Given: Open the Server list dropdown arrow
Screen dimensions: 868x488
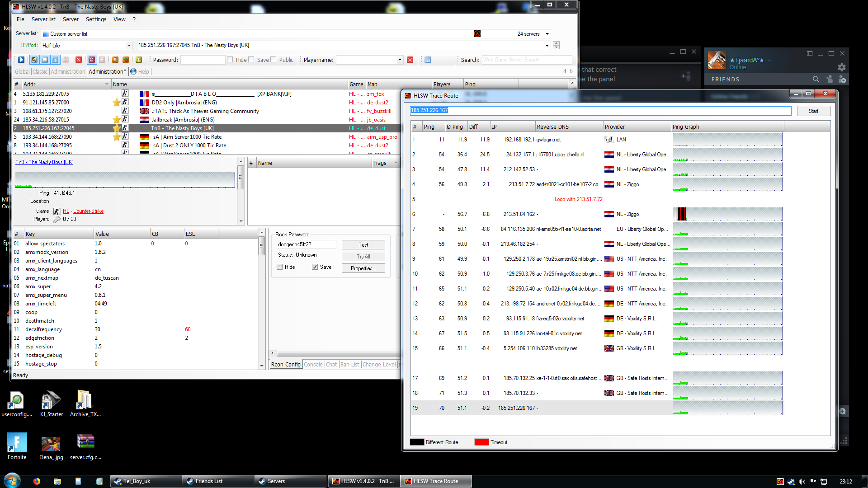Looking at the screenshot, I should [547, 34].
